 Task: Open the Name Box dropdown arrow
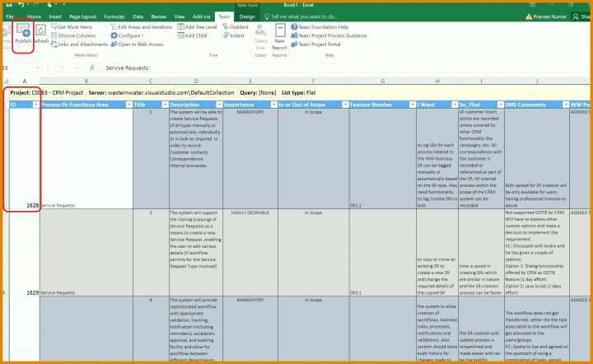[38, 68]
